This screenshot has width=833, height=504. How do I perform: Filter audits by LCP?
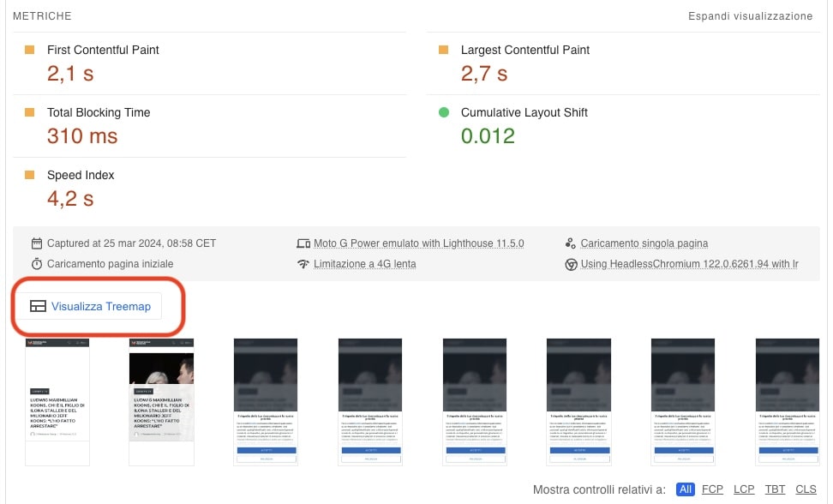click(x=744, y=489)
